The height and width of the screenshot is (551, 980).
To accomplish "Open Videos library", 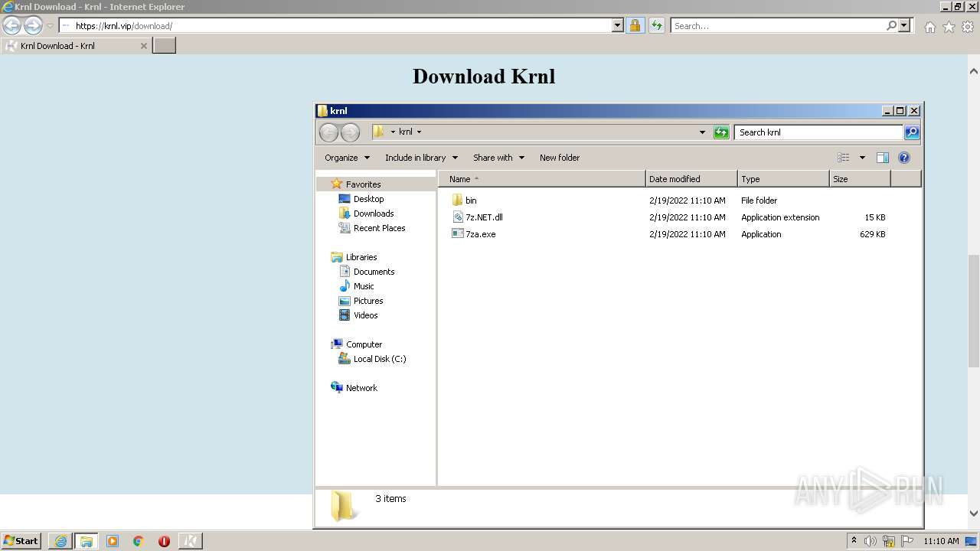I will 365,315.
